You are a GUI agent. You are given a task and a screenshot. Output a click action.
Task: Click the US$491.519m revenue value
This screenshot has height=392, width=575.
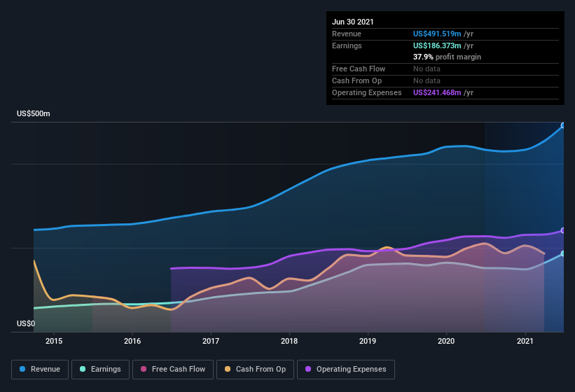click(437, 34)
